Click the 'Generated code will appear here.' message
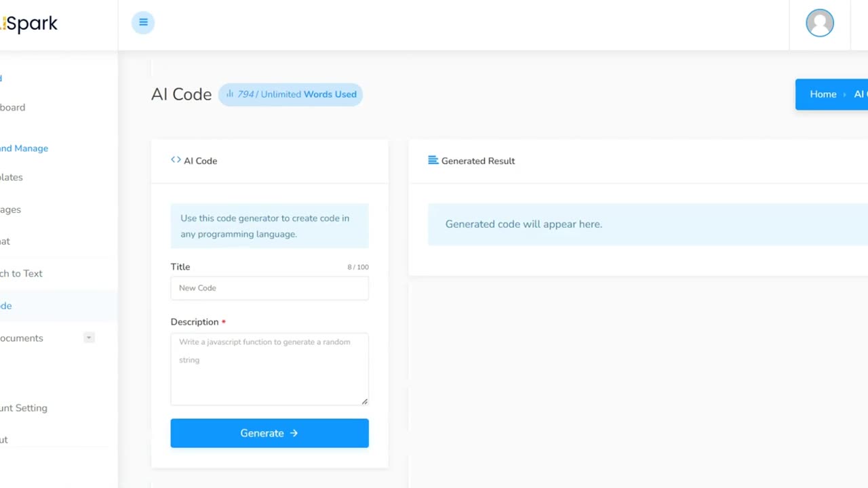 click(x=524, y=224)
